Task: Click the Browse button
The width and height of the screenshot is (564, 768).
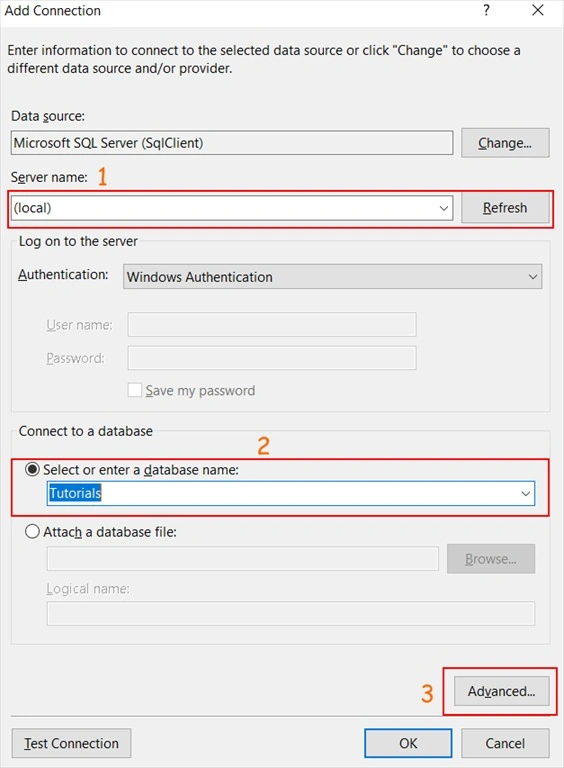Action: pyautogui.click(x=491, y=559)
